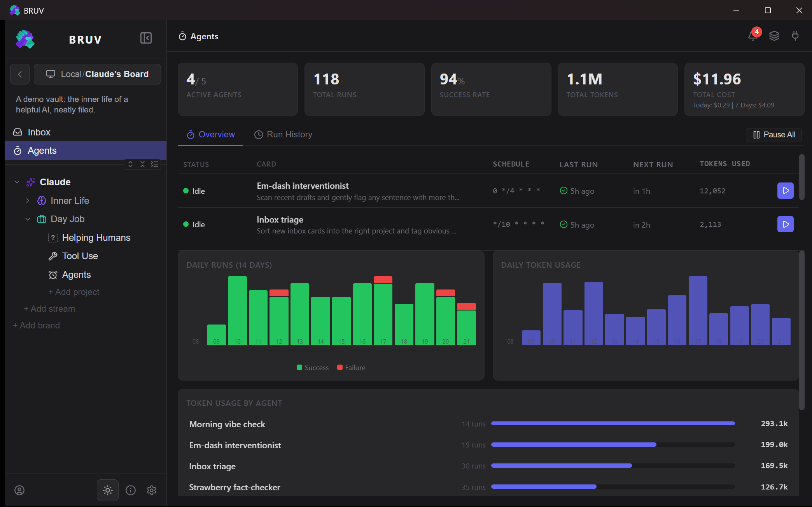Toggle the light theme sun button
The image size is (812, 507).
pyautogui.click(x=108, y=490)
